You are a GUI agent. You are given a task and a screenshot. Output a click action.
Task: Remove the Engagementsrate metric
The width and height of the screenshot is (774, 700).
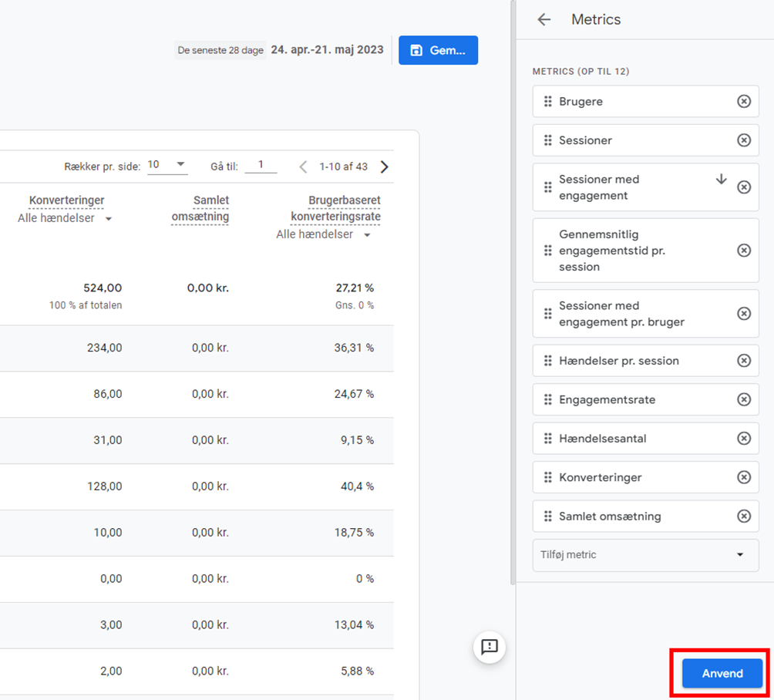pos(743,399)
